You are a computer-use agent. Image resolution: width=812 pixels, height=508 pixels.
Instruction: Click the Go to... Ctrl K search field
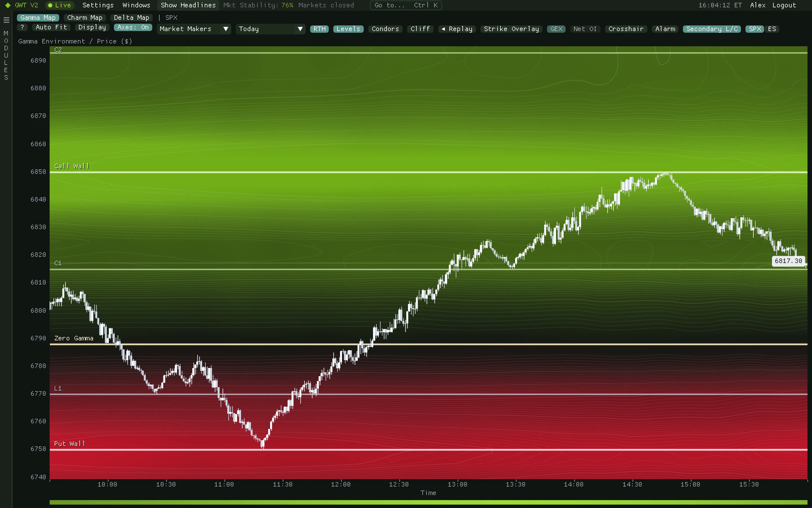tap(406, 5)
